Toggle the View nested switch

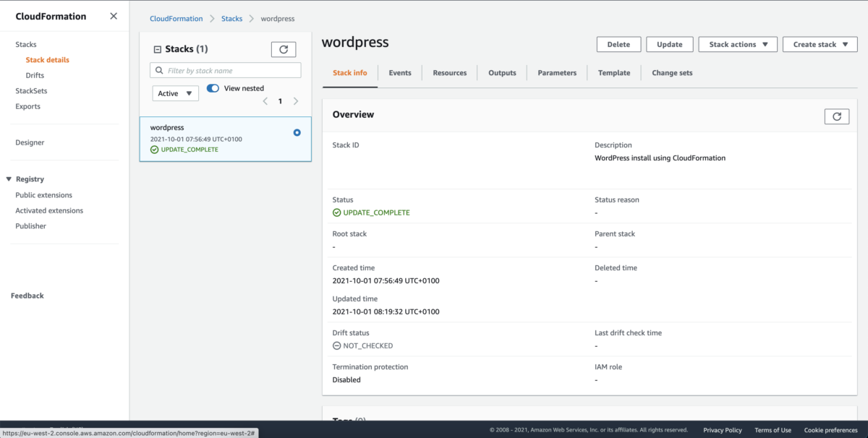(213, 88)
